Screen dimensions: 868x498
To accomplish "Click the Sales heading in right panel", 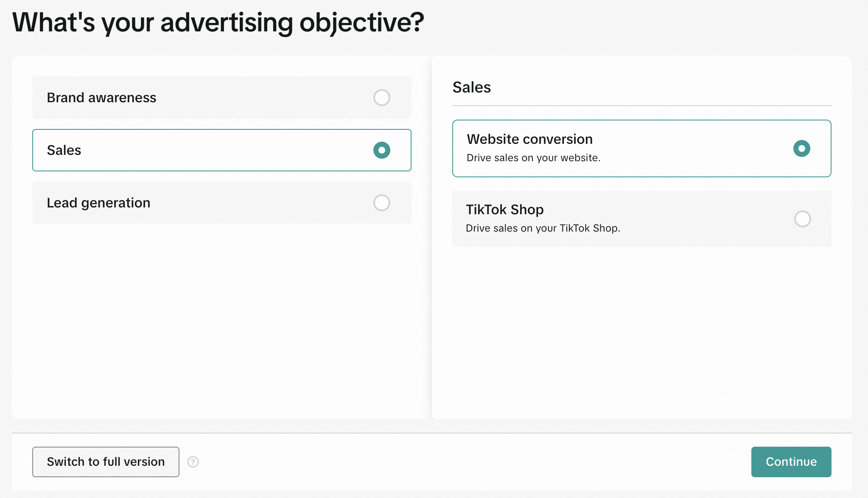I will (x=471, y=87).
